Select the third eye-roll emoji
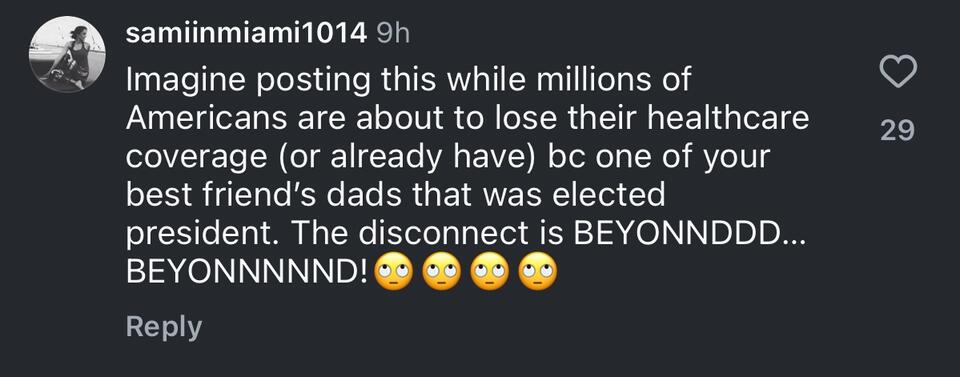The height and width of the screenshot is (377, 960). (x=490, y=271)
